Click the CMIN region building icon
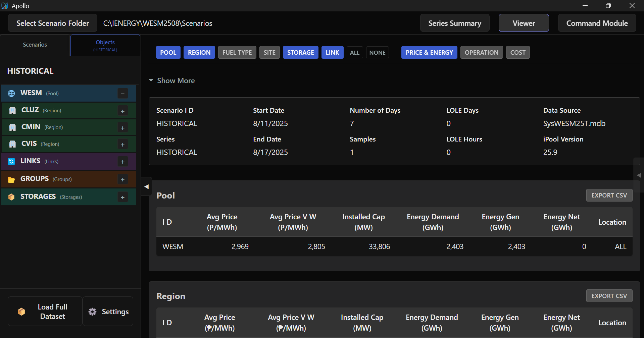 click(x=12, y=127)
